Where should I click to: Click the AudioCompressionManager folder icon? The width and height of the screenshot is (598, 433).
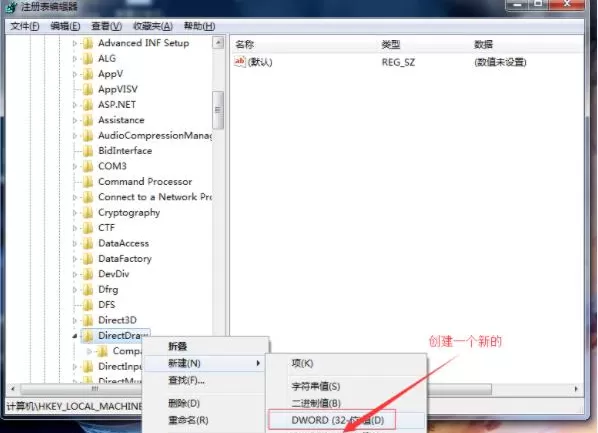tap(88, 135)
